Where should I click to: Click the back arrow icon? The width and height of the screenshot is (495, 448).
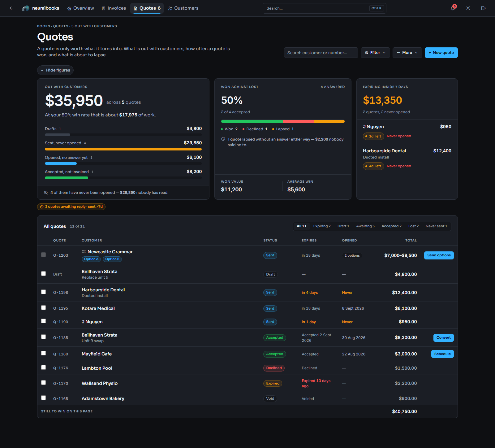[x=11, y=8]
